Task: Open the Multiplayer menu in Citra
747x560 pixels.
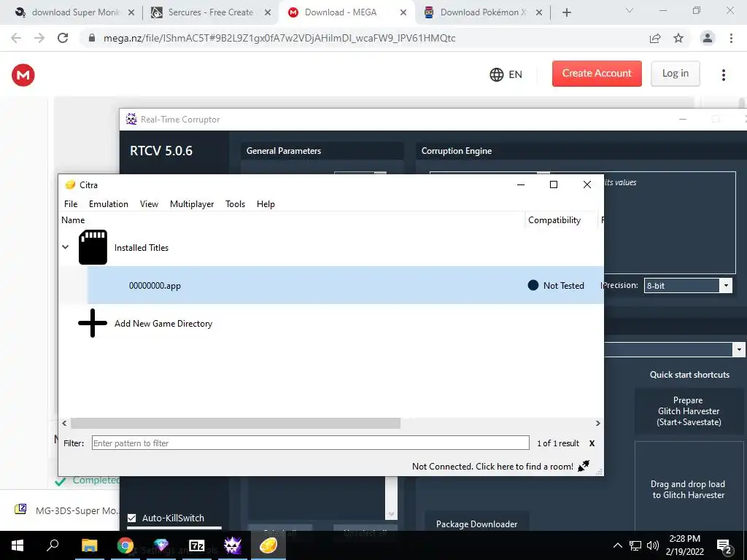Action: (192, 204)
